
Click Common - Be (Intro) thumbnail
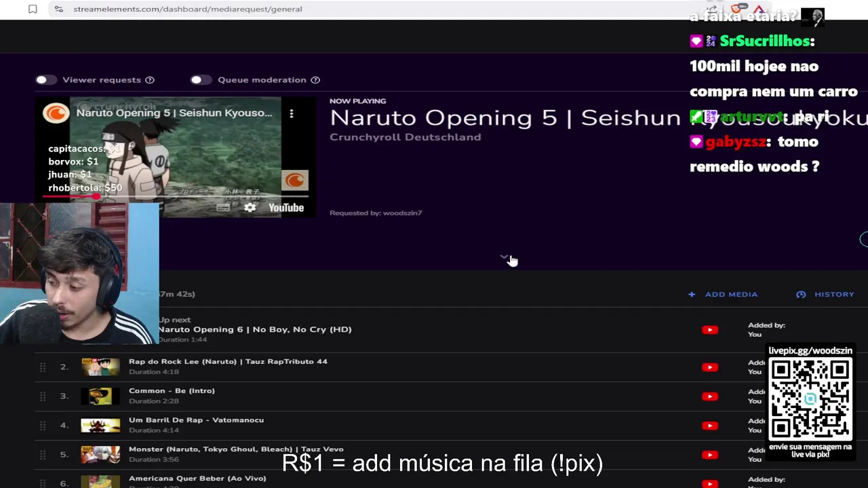click(x=100, y=396)
